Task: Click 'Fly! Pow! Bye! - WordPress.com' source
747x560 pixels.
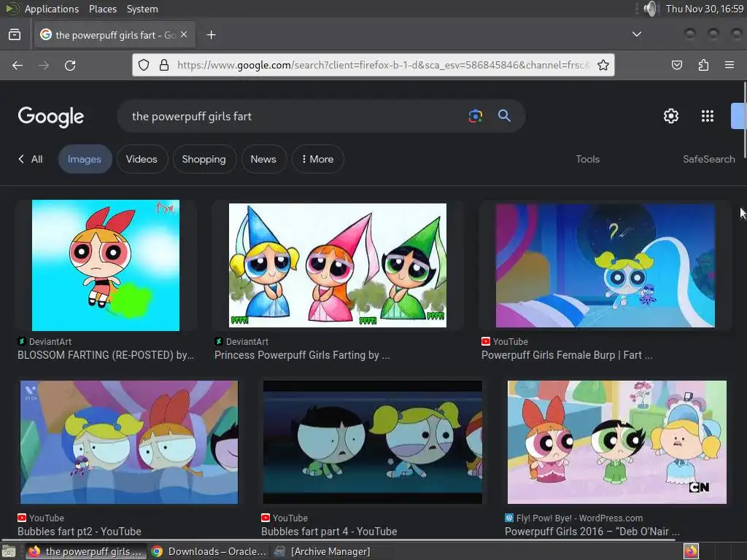Action: pos(574,518)
